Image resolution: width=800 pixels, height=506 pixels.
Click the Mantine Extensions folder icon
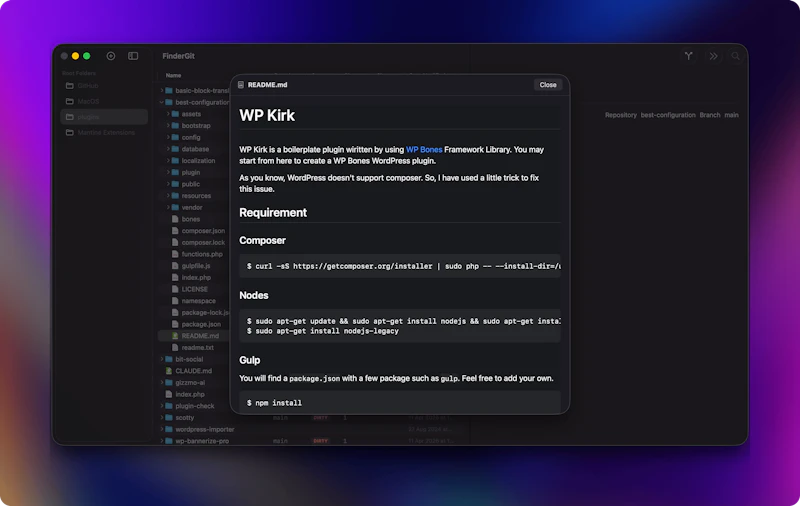pos(70,133)
